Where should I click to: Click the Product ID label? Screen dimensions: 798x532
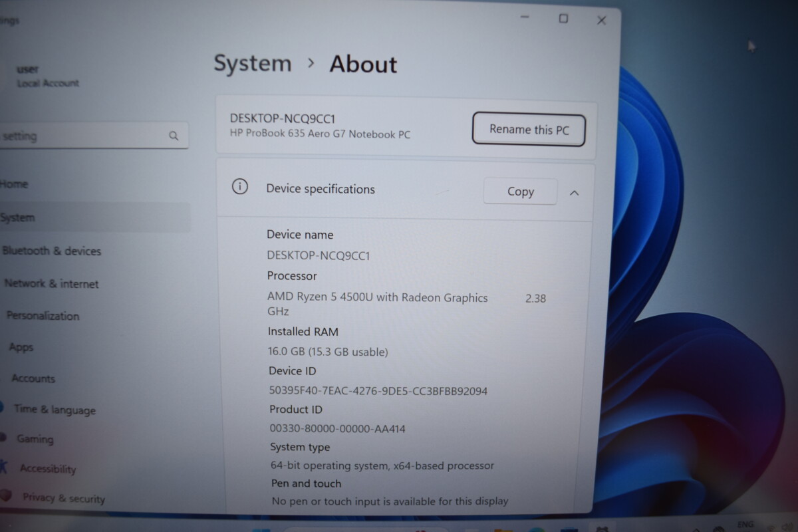(x=296, y=409)
